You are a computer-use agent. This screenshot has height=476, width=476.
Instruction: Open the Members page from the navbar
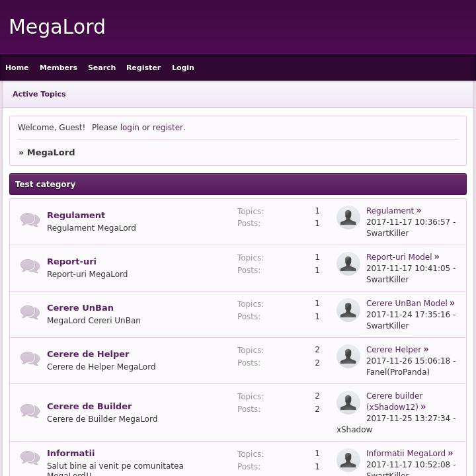pos(58,67)
